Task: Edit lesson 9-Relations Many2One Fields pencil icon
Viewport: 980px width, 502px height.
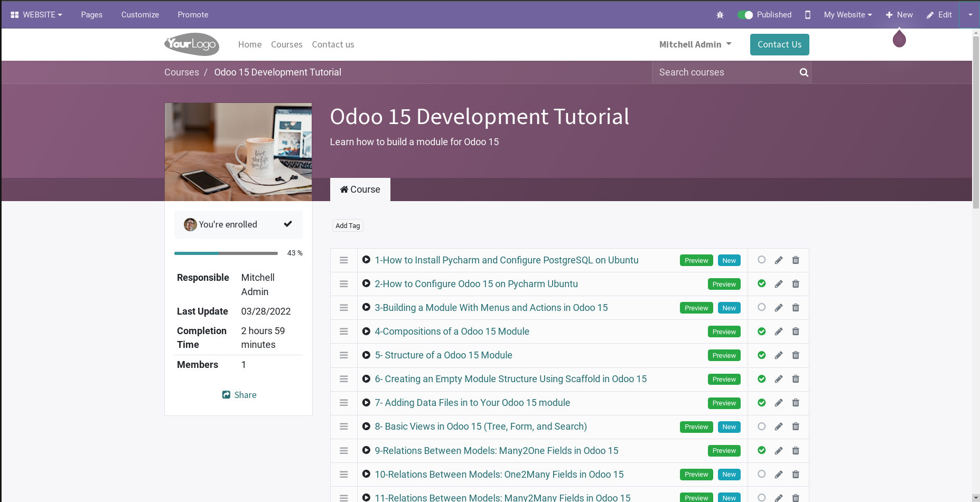Action: 778,451
